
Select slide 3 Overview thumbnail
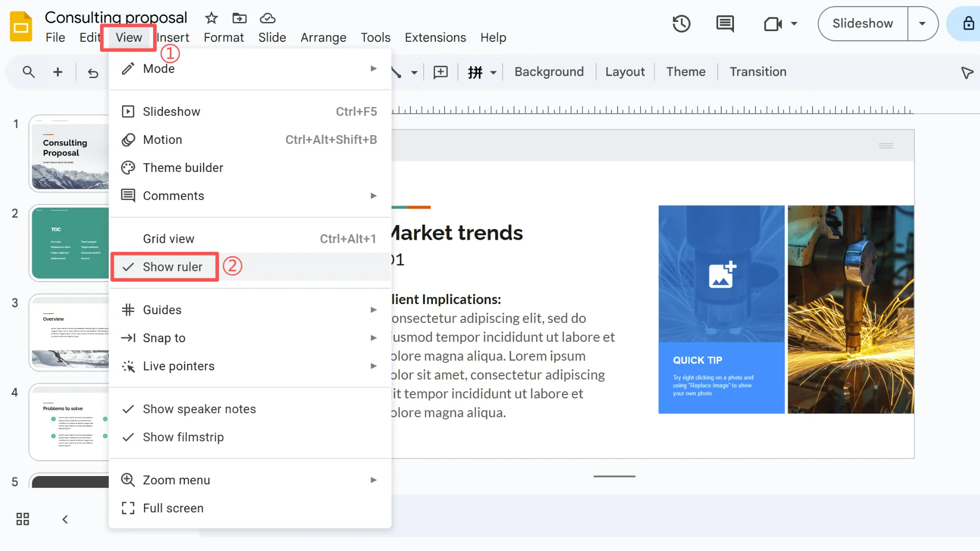[69, 332]
